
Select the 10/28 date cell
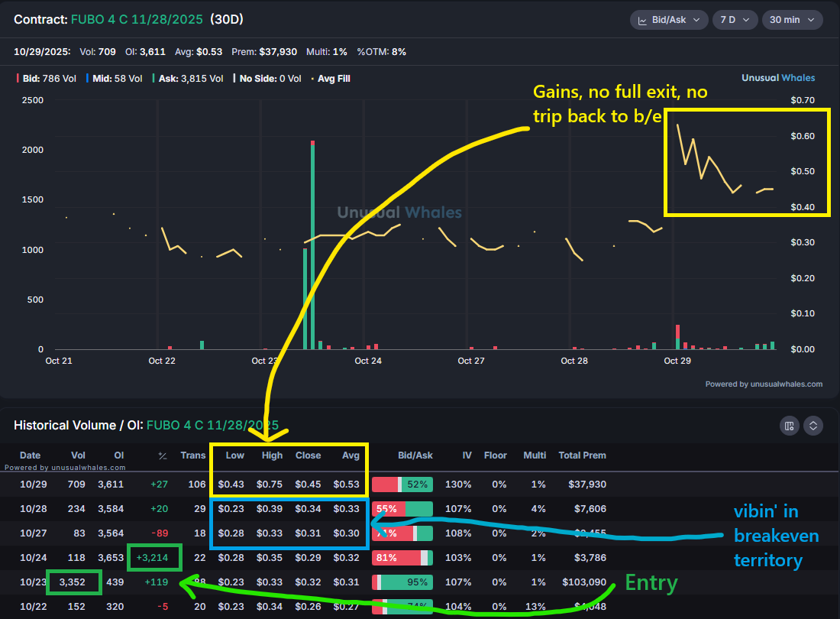click(33, 509)
